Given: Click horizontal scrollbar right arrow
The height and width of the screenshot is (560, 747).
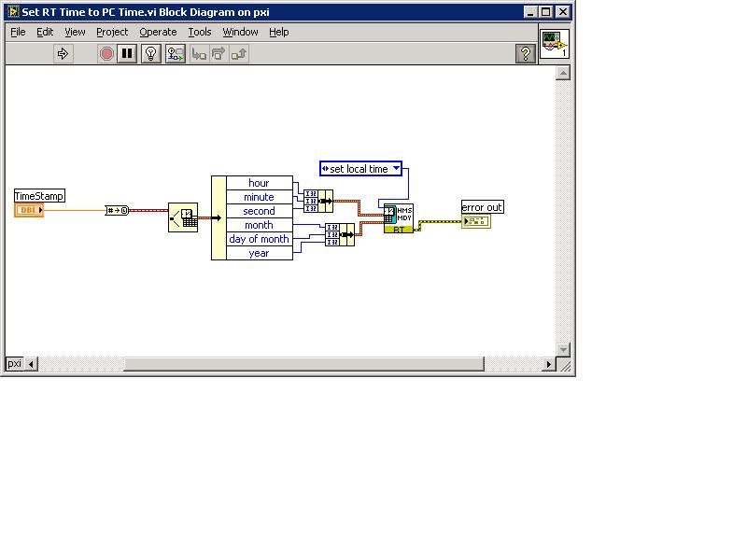Looking at the screenshot, I should coord(548,364).
